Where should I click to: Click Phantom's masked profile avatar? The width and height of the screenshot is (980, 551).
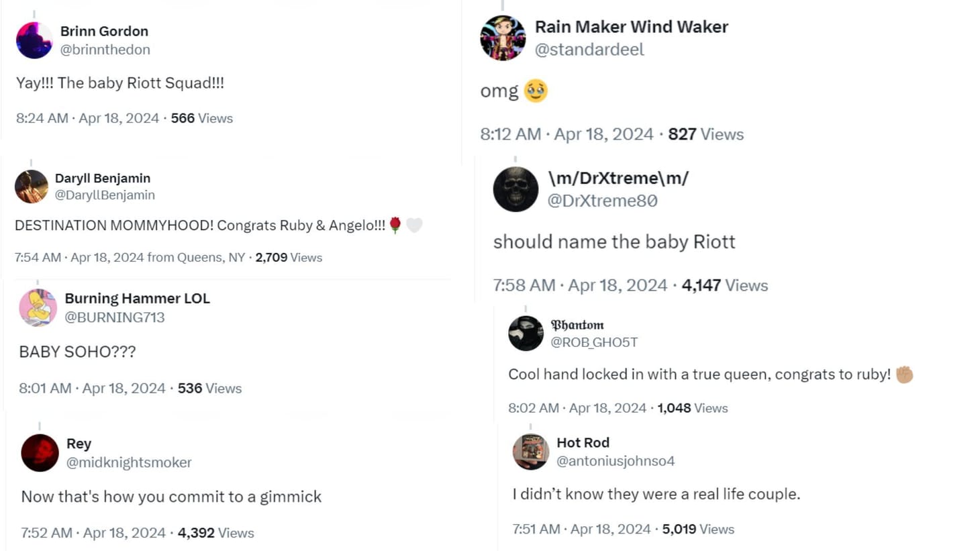[526, 334]
